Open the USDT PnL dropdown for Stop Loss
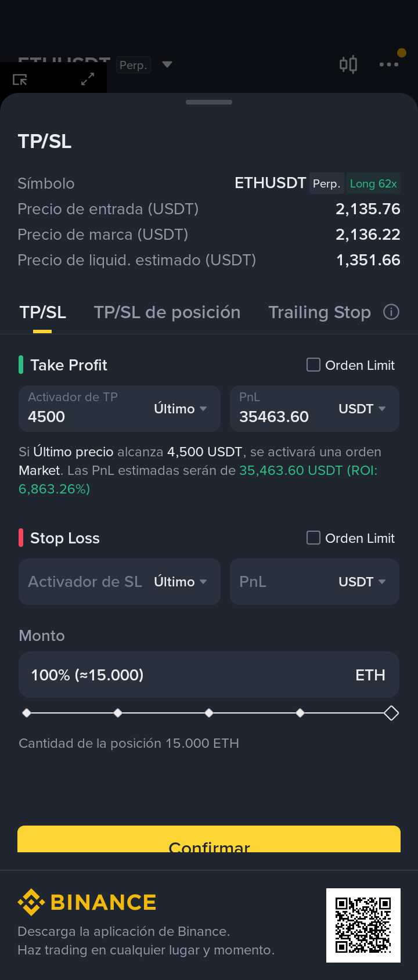This screenshot has width=418, height=980. 362,582
